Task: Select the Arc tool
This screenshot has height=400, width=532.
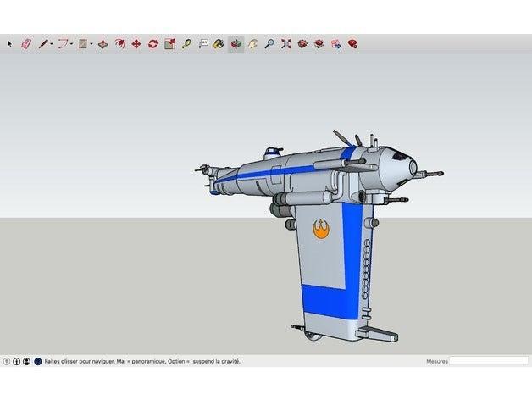Action: [x=63, y=44]
